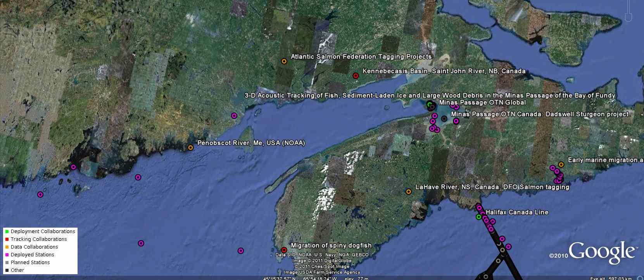Click the orange Early marine migration marker

561,164
